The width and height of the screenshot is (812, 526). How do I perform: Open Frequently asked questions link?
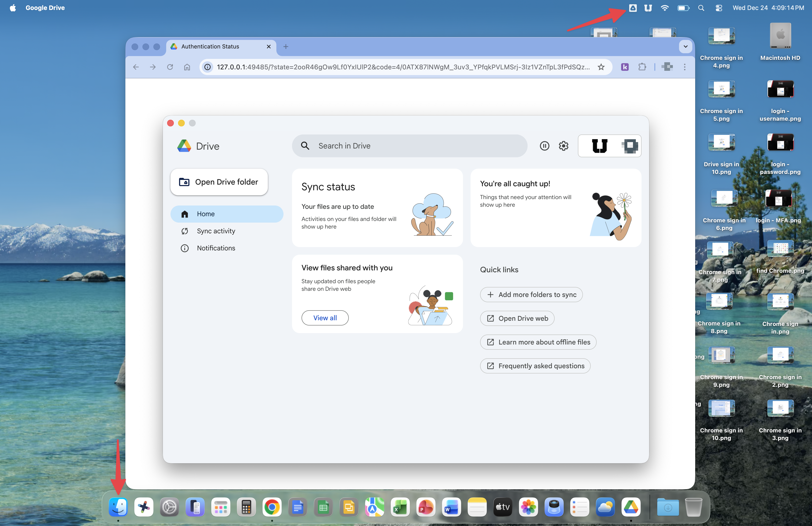point(535,366)
